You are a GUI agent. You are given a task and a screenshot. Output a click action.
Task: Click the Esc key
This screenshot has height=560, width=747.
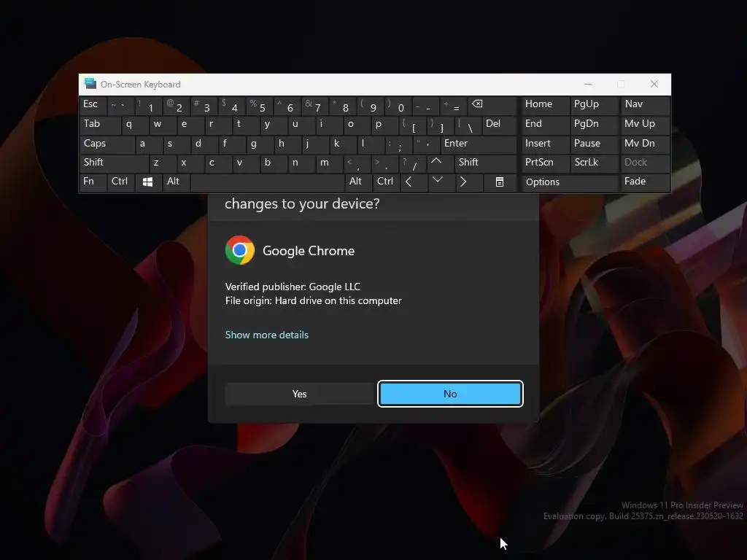93,105
